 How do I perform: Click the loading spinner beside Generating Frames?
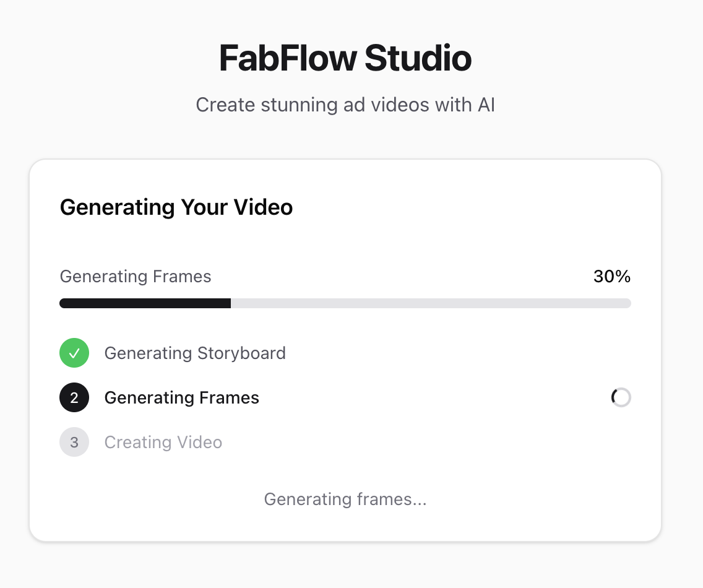click(621, 398)
